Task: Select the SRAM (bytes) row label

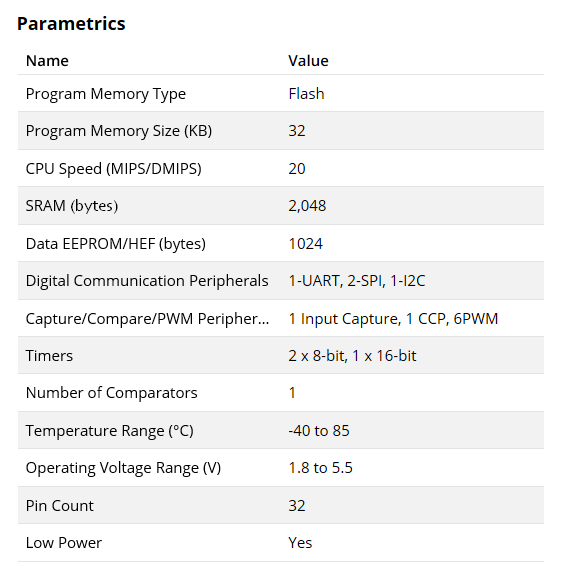Action: [x=72, y=206]
